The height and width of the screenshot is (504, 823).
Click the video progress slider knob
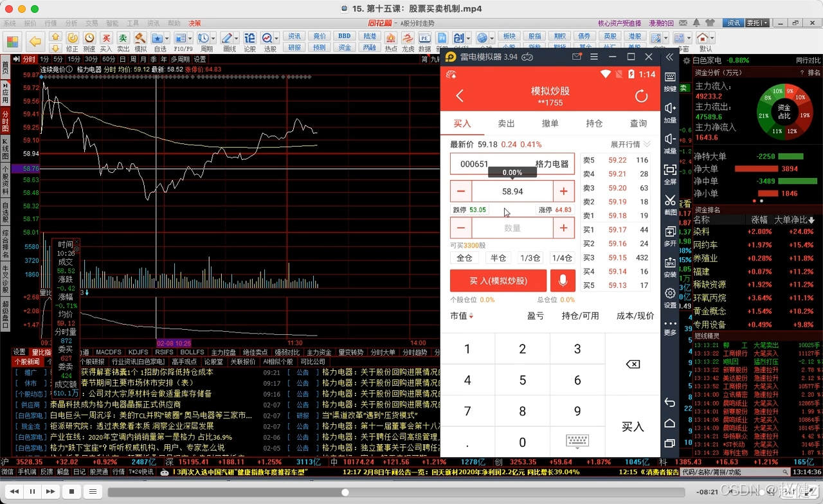345,492
